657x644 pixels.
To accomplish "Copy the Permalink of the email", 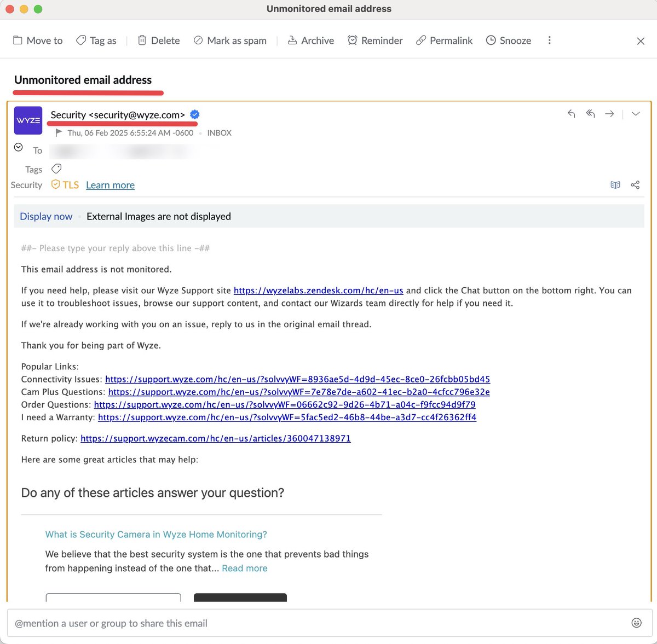I will point(444,40).
